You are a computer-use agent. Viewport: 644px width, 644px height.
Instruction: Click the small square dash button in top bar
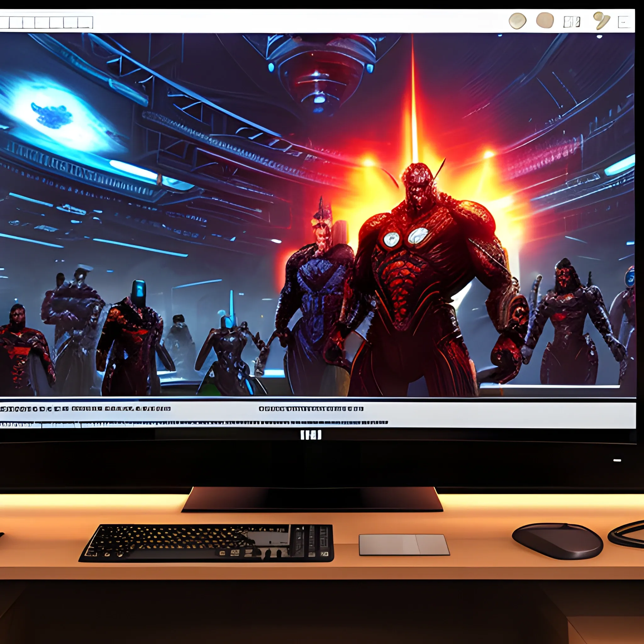click(x=624, y=22)
